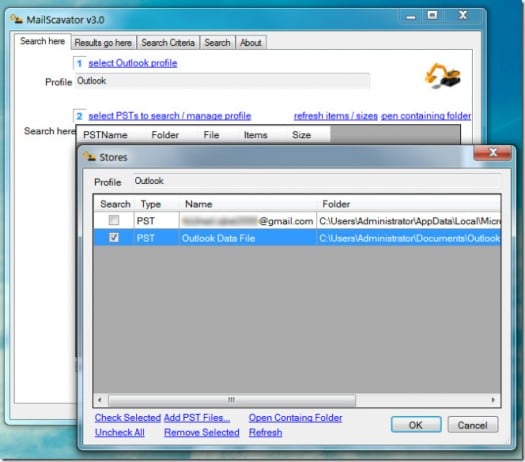Screen dimensions: 525x462
Task: Open the About tab
Action: [251, 43]
